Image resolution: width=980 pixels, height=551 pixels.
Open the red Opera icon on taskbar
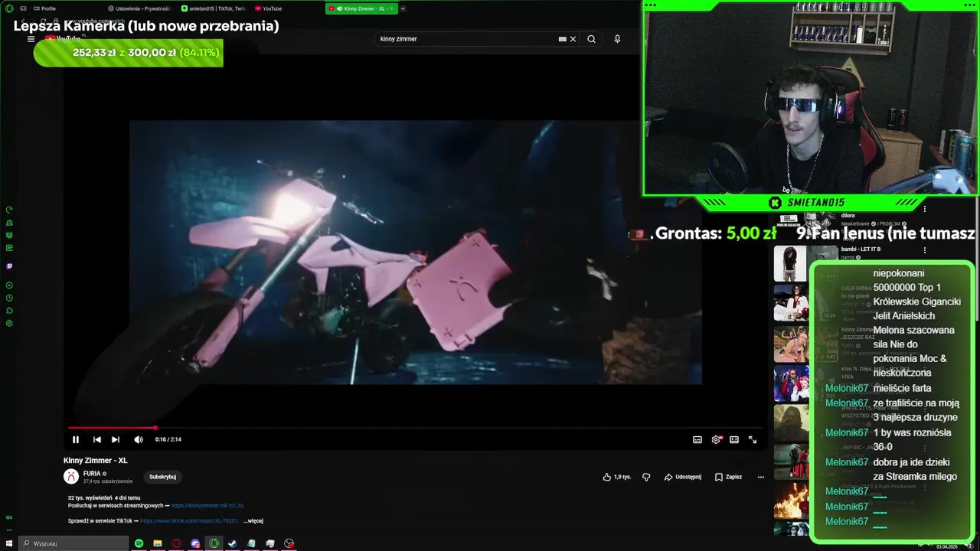176,543
